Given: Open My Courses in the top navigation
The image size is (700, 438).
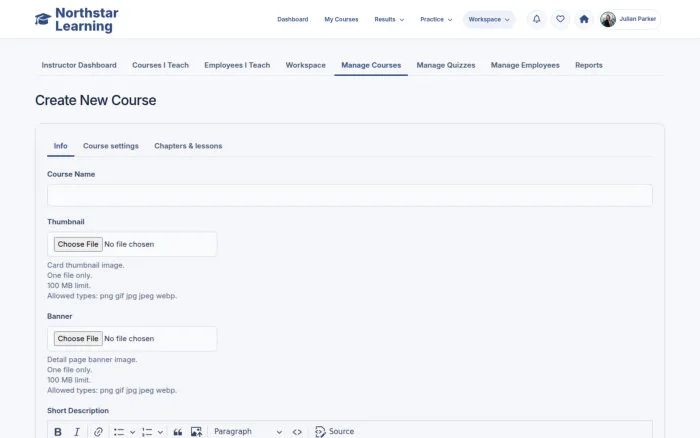Looking at the screenshot, I should pyautogui.click(x=341, y=19).
